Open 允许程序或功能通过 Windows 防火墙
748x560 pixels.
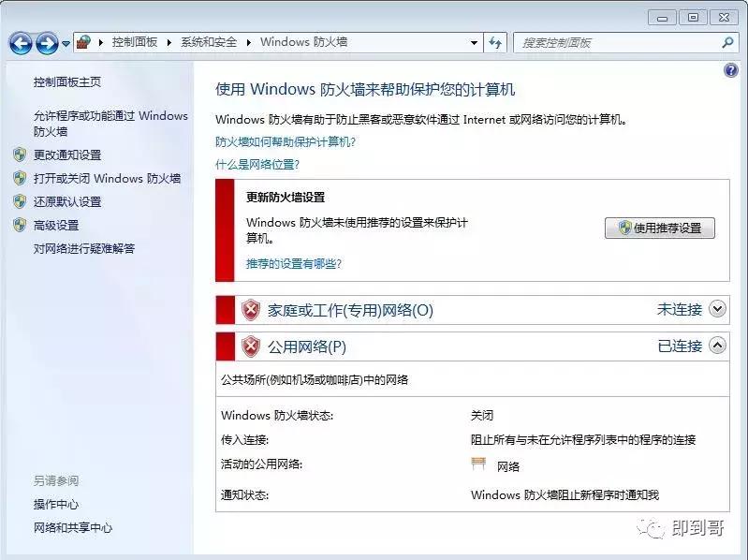110,124
